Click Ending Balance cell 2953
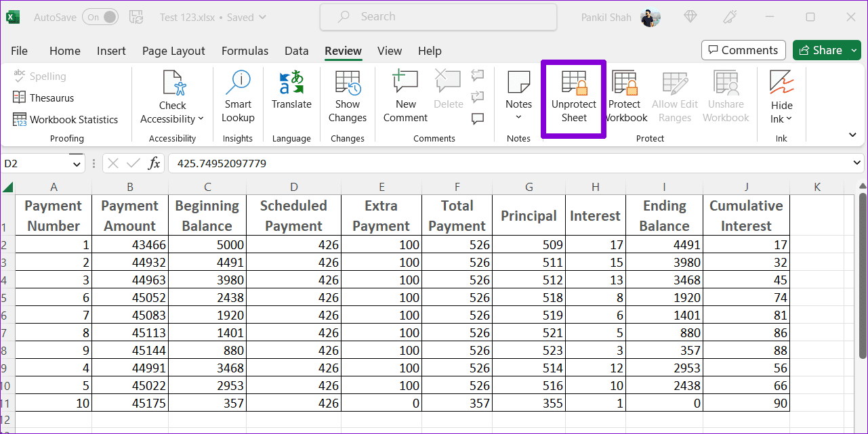This screenshot has height=434, width=868. point(664,368)
